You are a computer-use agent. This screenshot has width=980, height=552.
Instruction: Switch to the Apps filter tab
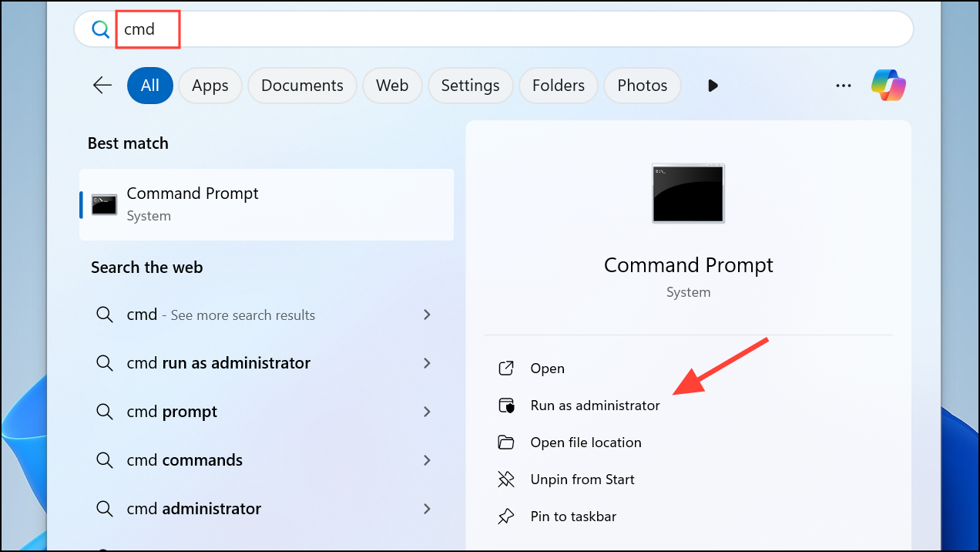click(210, 86)
